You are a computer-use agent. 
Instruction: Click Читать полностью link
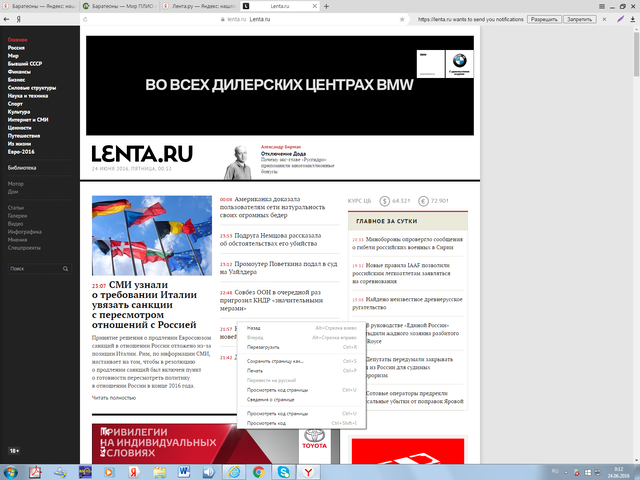click(x=114, y=398)
